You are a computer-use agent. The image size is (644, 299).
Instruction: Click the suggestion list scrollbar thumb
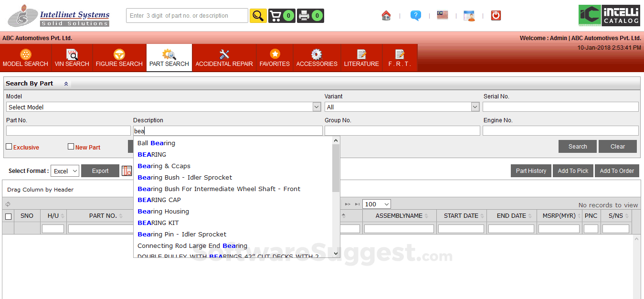[336, 167]
